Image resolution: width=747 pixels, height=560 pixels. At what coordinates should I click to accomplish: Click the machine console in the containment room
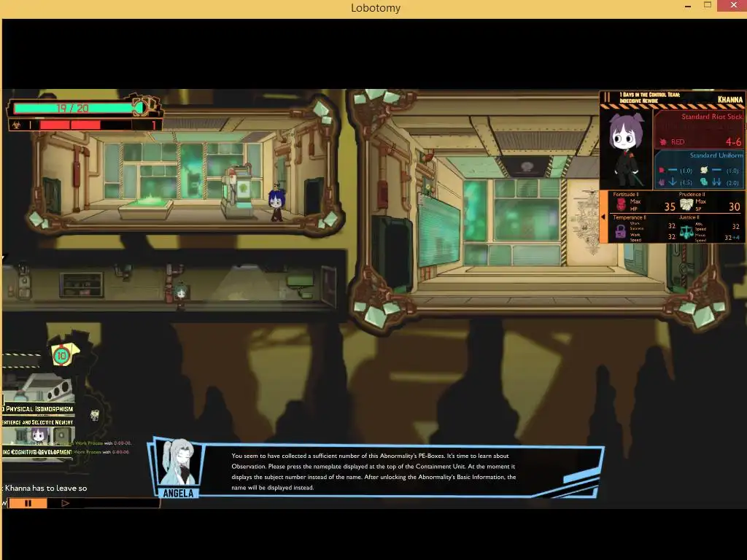pos(239,192)
